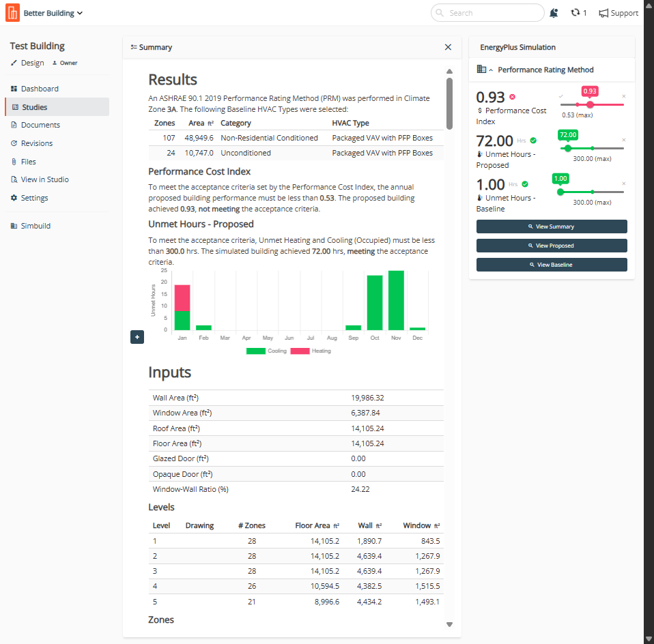Click the dollar icon by Performance Cost Index
The width and height of the screenshot is (654, 644).
tap(480, 111)
